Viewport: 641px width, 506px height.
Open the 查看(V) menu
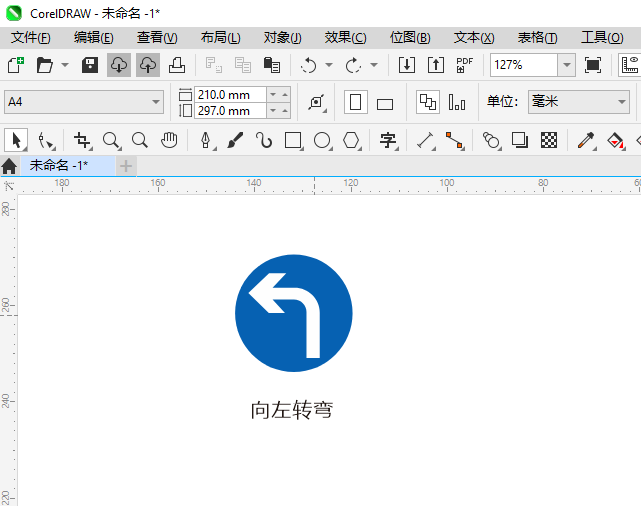pyautogui.click(x=157, y=38)
